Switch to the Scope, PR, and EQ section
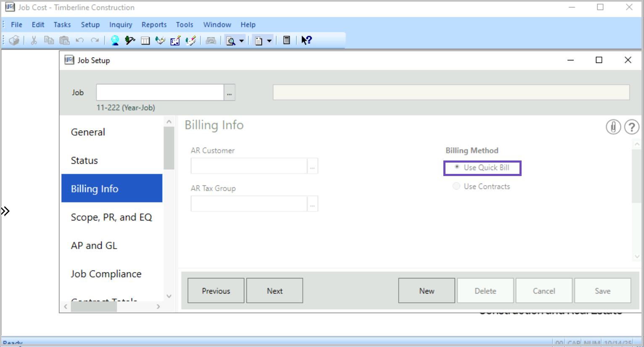The width and height of the screenshot is (644, 347). [x=111, y=217]
